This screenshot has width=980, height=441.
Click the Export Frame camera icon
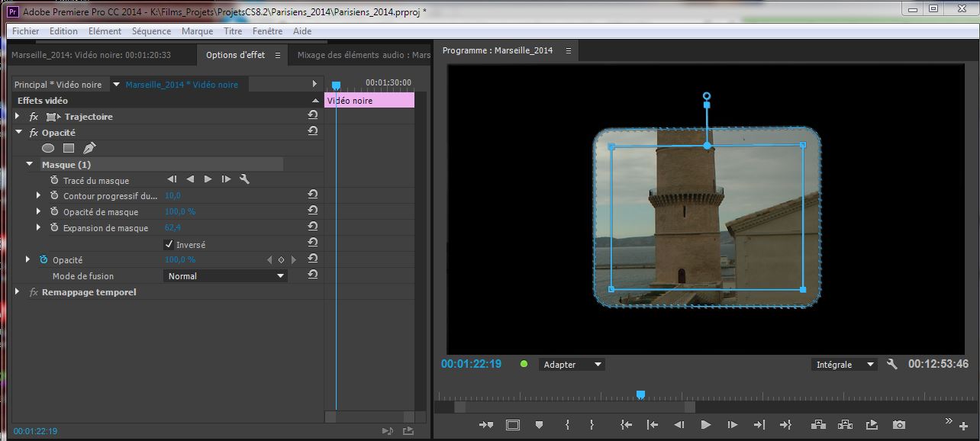(x=899, y=425)
